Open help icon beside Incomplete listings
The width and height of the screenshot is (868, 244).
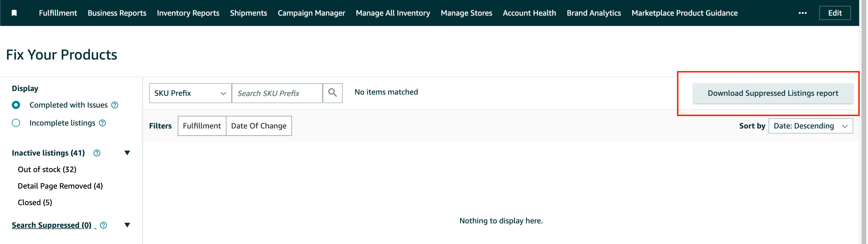pyautogui.click(x=102, y=123)
